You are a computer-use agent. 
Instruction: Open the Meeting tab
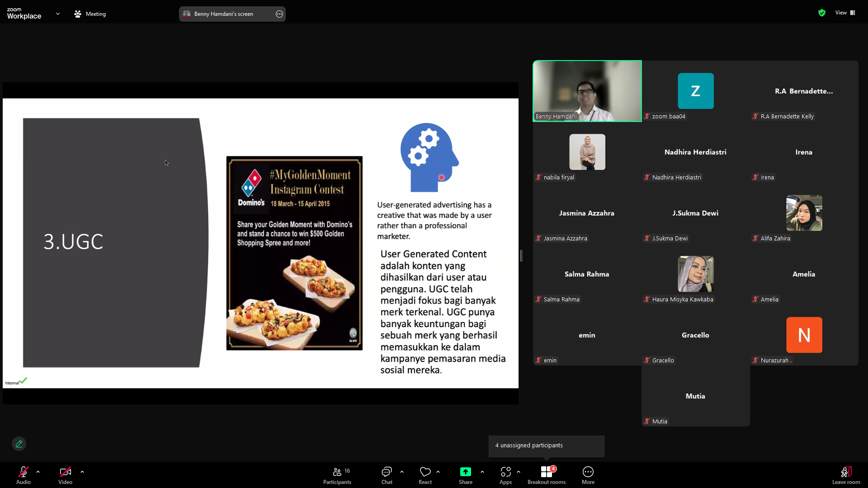coord(90,14)
